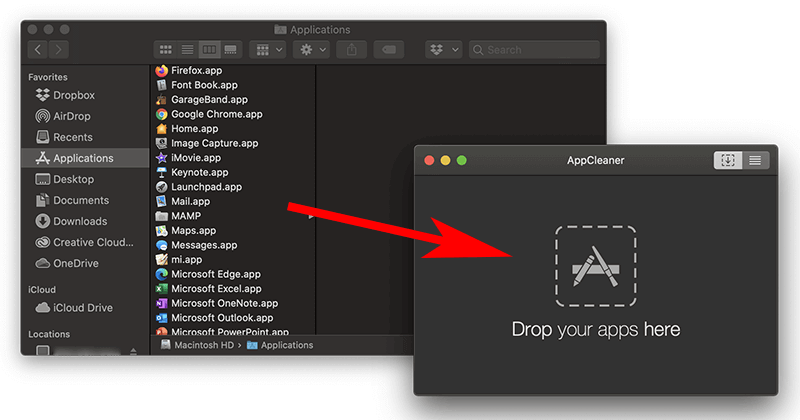
Task: Select the Image Capture.app icon
Action: pyautogui.click(x=162, y=143)
